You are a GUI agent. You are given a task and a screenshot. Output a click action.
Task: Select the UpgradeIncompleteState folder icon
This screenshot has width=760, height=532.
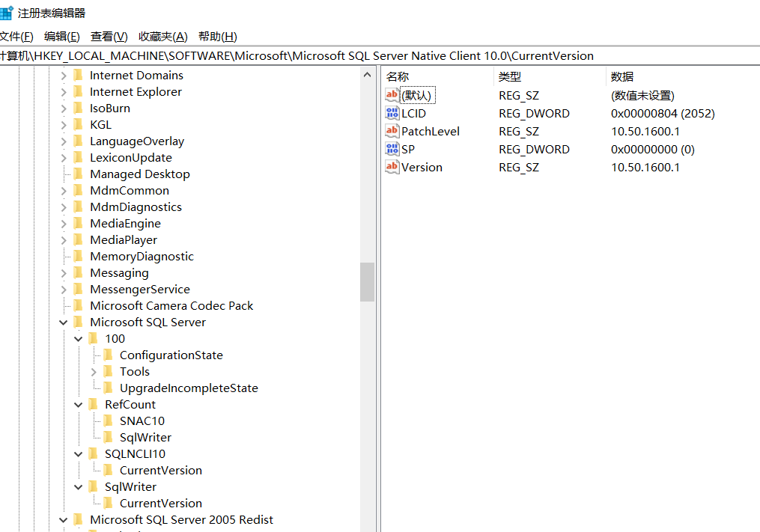click(x=108, y=388)
